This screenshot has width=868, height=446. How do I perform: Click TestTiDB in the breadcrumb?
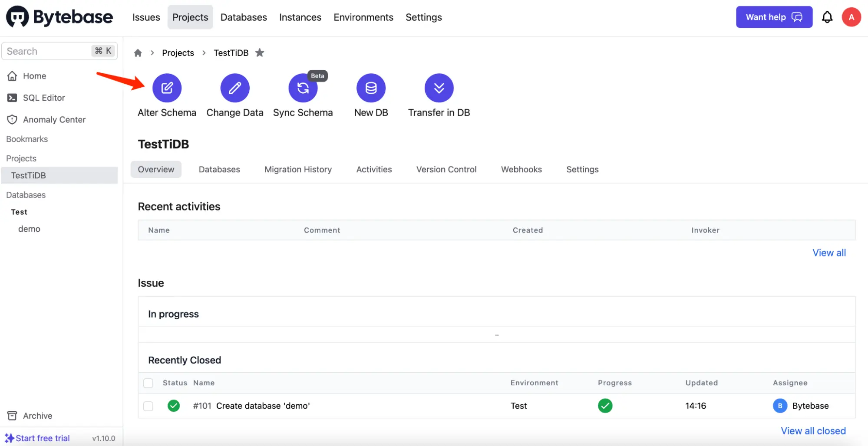pos(231,53)
